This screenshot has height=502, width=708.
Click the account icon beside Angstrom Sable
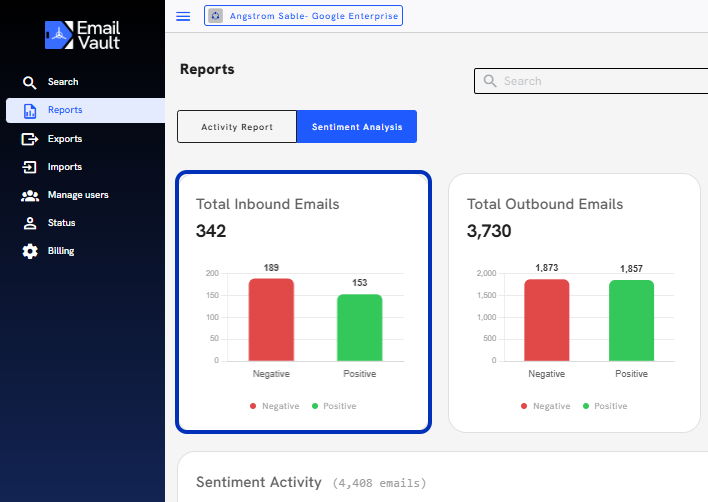(x=215, y=16)
